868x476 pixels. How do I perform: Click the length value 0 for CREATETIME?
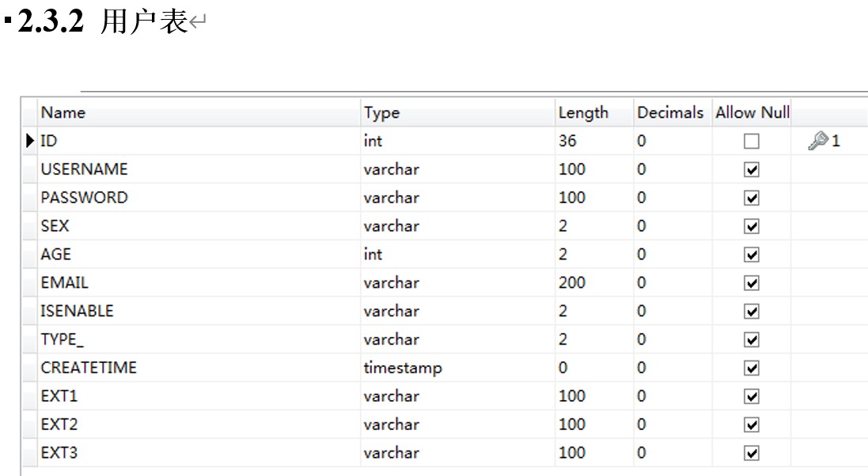(x=594, y=368)
